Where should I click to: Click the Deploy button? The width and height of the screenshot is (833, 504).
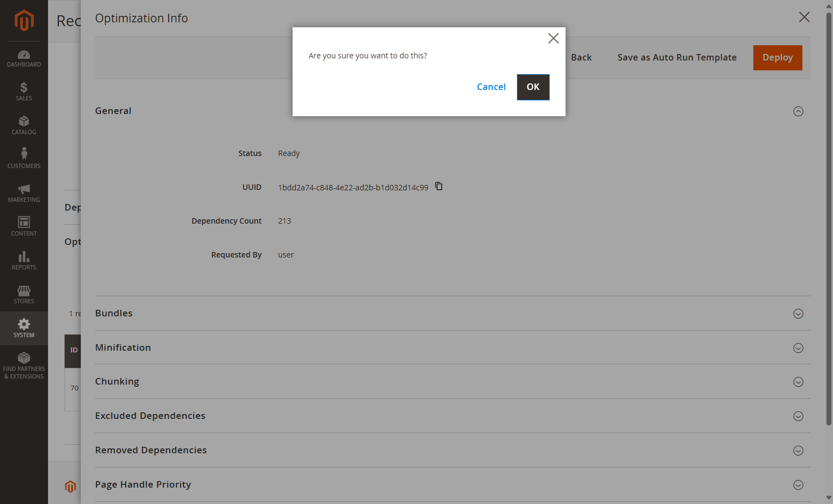(777, 58)
